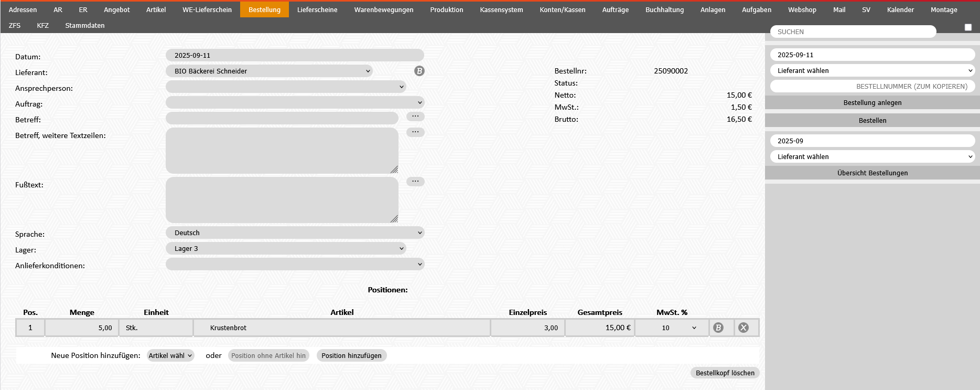Click the B icon in the Krustenbrot row

pos(718,328)
